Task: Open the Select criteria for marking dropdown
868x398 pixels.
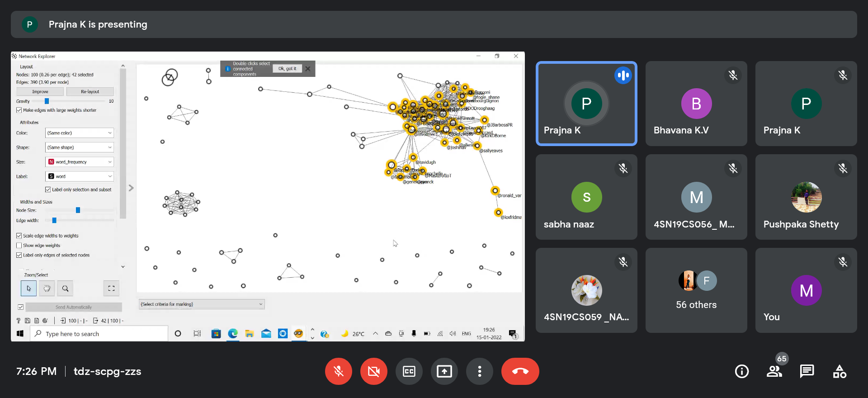Action: [202, 304]
